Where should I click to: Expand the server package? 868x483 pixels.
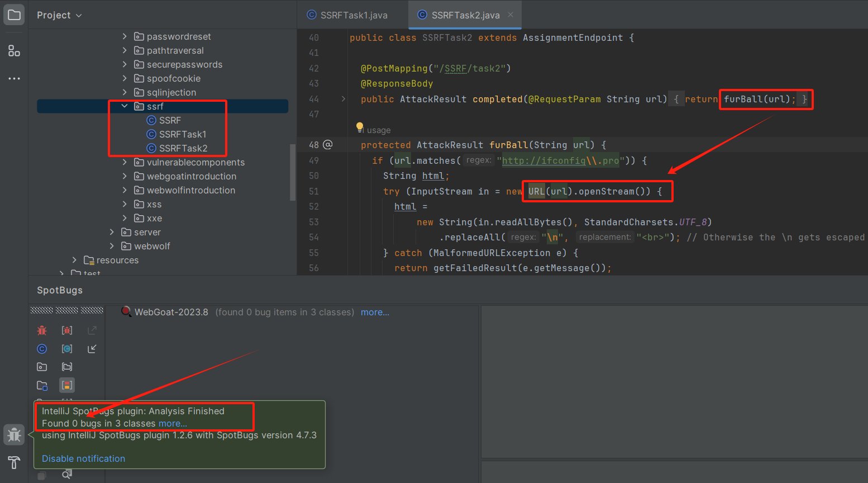tap(112, 232)
